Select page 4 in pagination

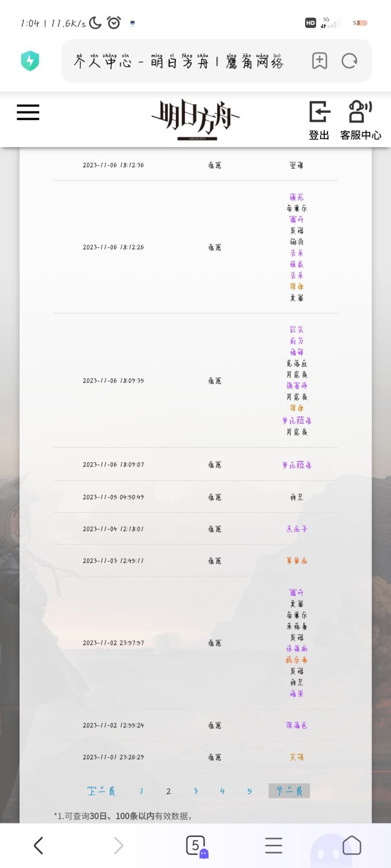click(x=222, y=791)
